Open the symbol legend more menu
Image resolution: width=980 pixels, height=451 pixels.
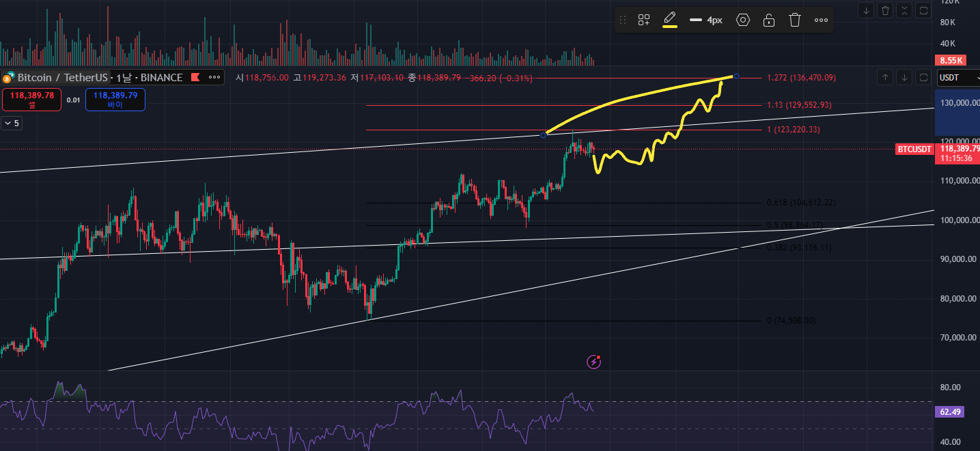(214, 77)
